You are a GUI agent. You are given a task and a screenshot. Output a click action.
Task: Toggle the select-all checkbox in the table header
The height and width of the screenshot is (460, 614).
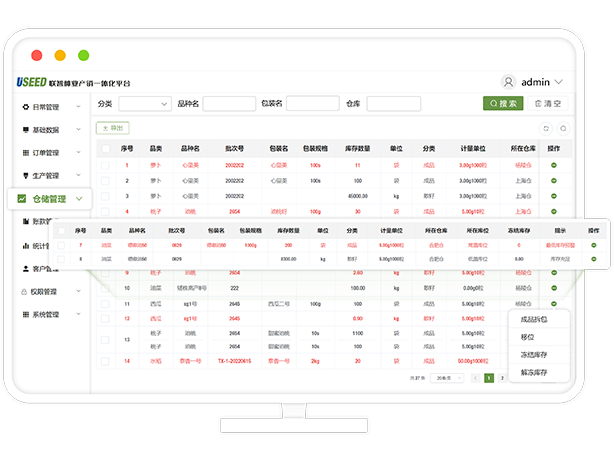105,148
